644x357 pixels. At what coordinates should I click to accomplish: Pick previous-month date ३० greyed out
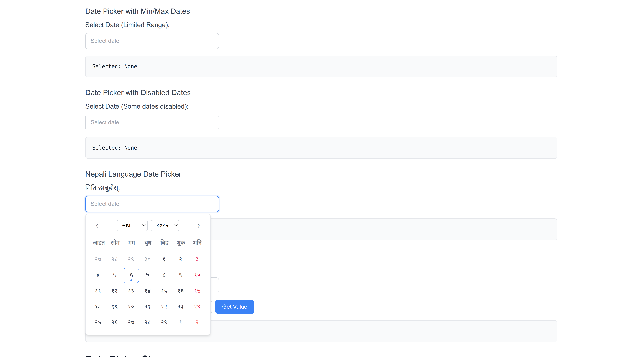point(148,259)
